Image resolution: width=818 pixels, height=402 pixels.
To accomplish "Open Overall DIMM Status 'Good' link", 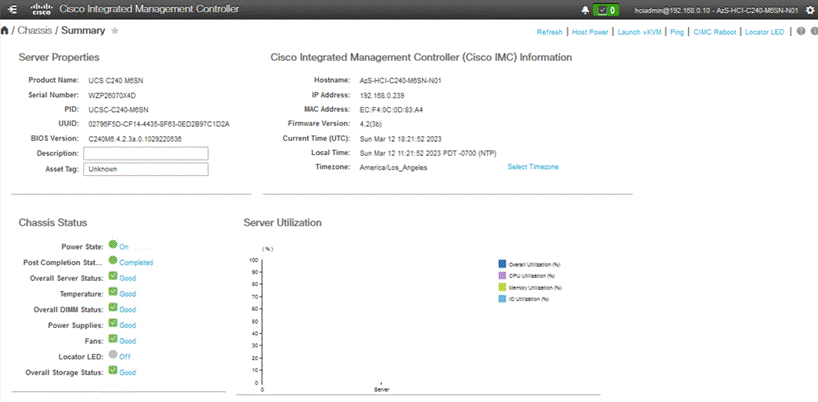I will tap(127, 310).
